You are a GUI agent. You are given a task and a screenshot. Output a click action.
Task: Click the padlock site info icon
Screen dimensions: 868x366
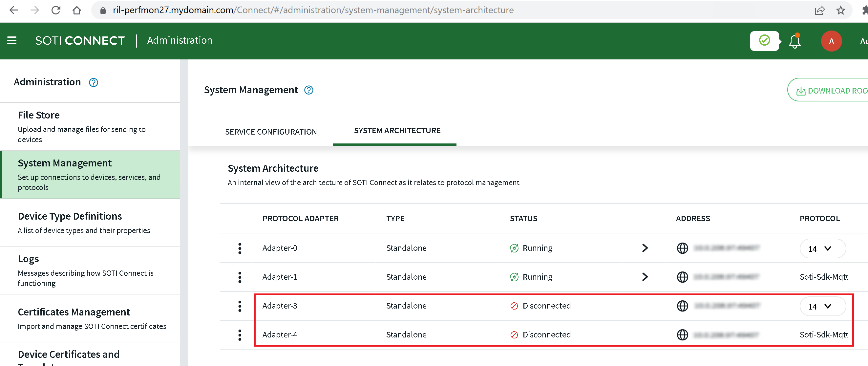(x=103, y=11)
